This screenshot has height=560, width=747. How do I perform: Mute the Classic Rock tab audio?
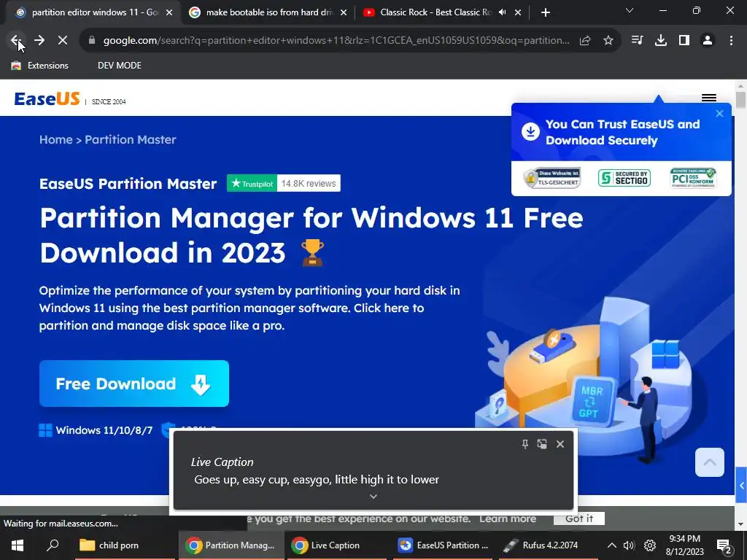point(502,12)
